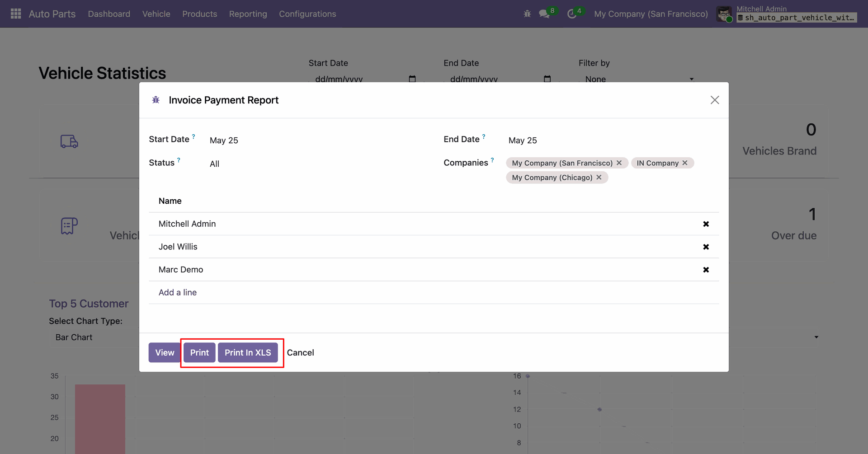Screen dimensions: 868x454
Task: Cancel the Invoice Payment Report dialog
Action: (301, 352)
